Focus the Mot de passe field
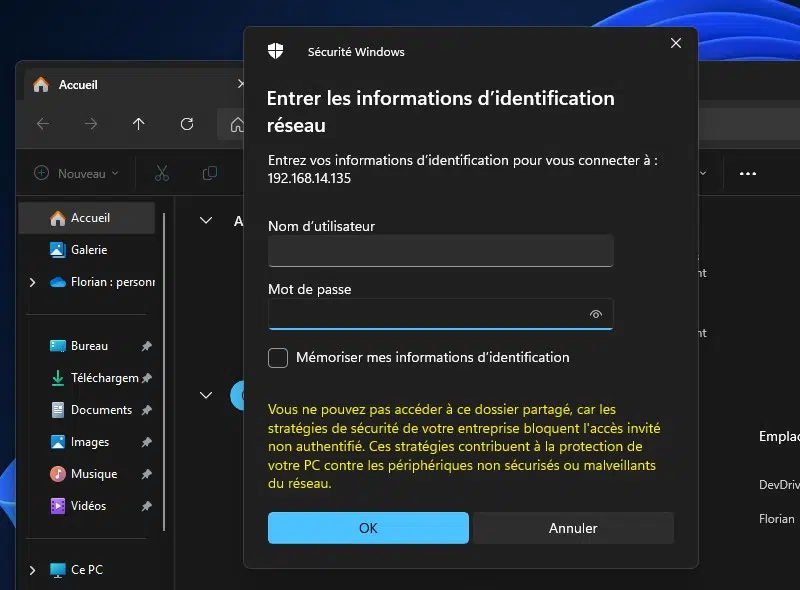Screen dimensions: 800x590 point(425,314)
